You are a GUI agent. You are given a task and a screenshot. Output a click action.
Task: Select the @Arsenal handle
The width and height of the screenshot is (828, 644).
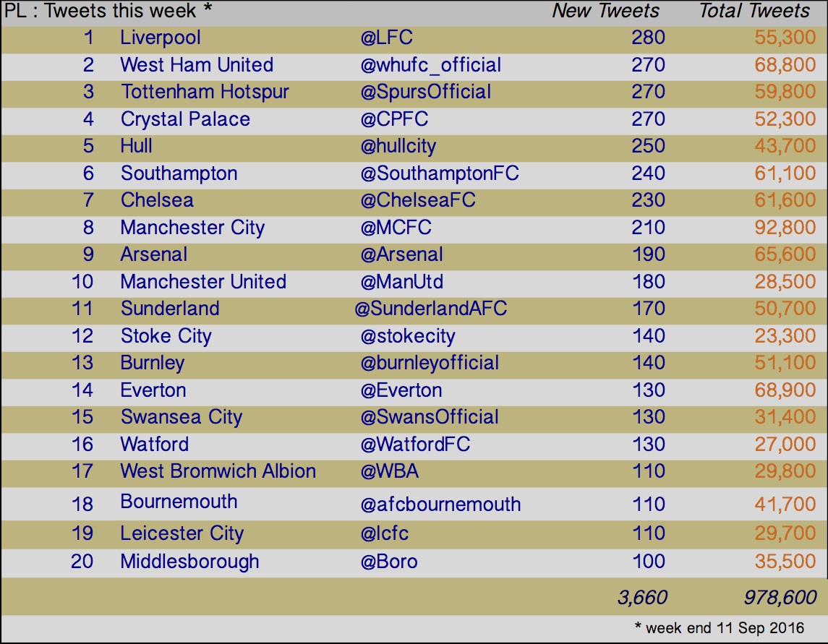[401, 255]
